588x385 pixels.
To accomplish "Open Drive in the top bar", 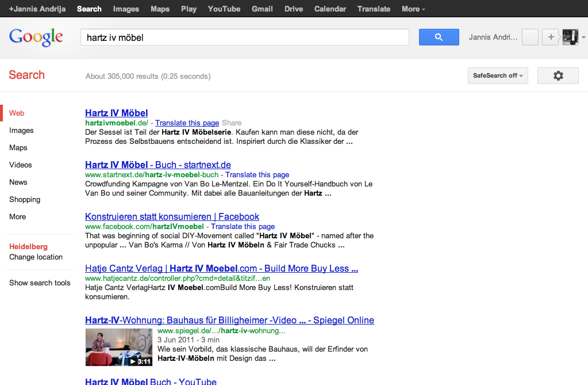I will pyautogui.click(x=294, y=9).
